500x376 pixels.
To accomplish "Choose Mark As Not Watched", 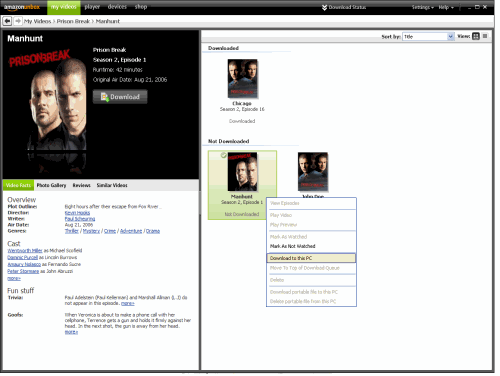I will coord(293,246).
